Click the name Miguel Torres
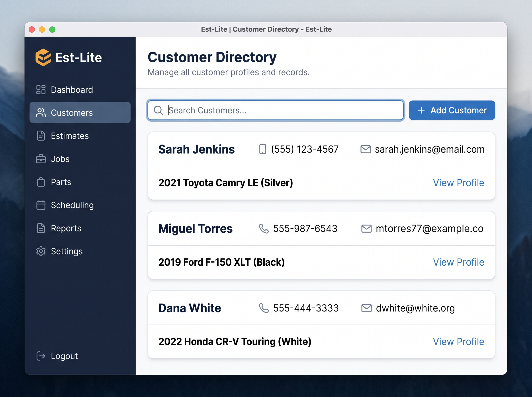The height and width of the screenshot is (397, 532). [195, 229]
